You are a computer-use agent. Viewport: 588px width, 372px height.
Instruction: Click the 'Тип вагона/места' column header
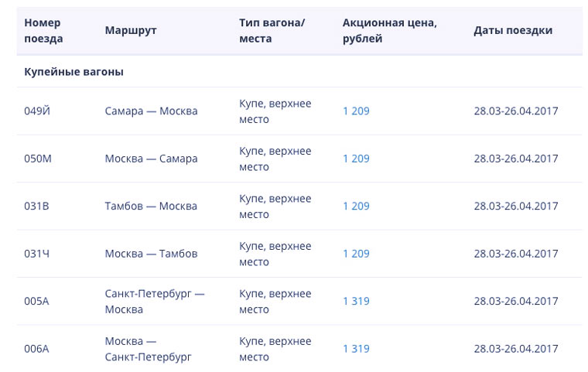[x=272, y=31]
